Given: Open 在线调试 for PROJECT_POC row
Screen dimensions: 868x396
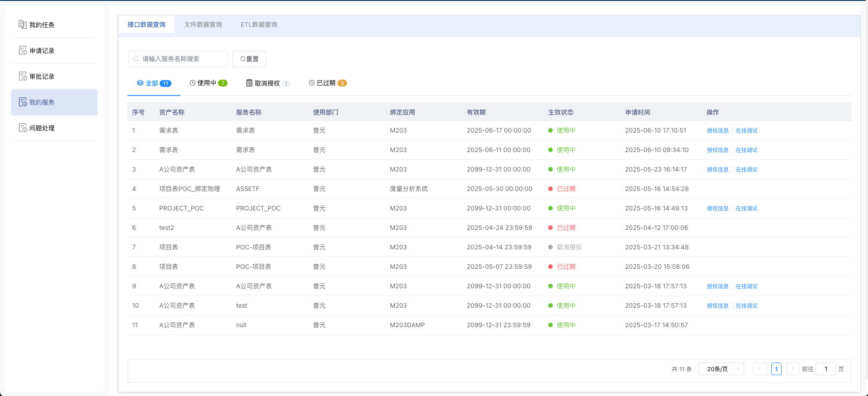Looking at the screenshot, I should tap(746, 208).
